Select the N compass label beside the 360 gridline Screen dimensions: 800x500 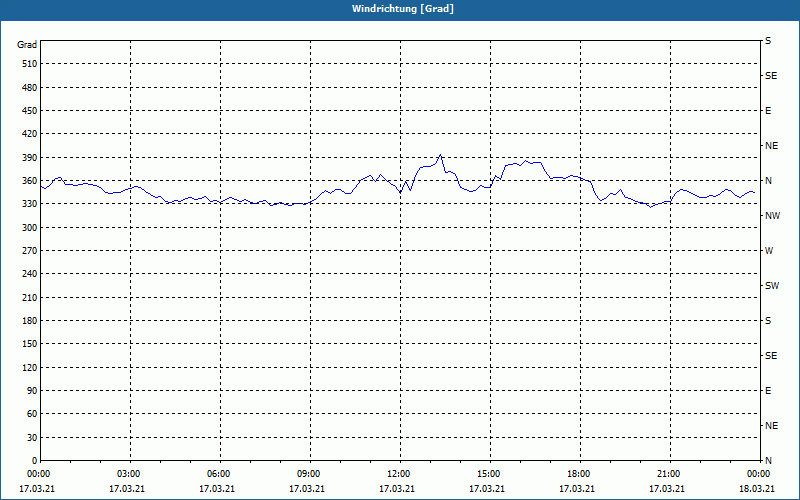tap(768, 181)
